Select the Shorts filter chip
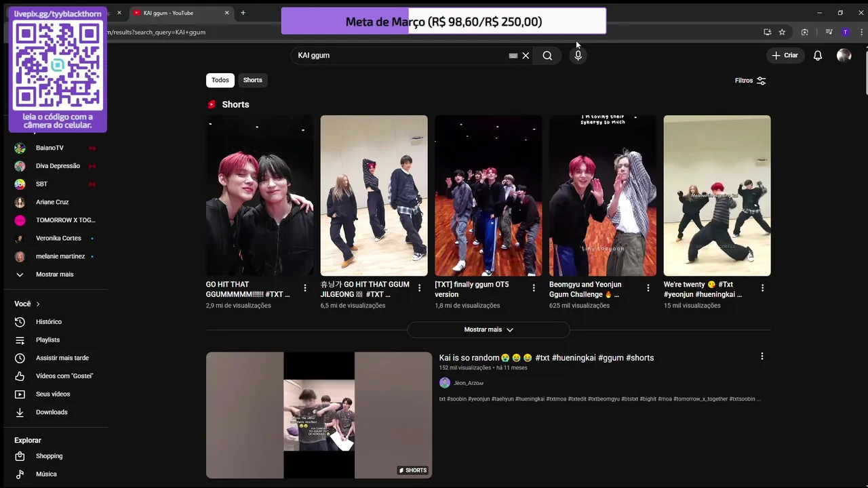 pos(253,80)
